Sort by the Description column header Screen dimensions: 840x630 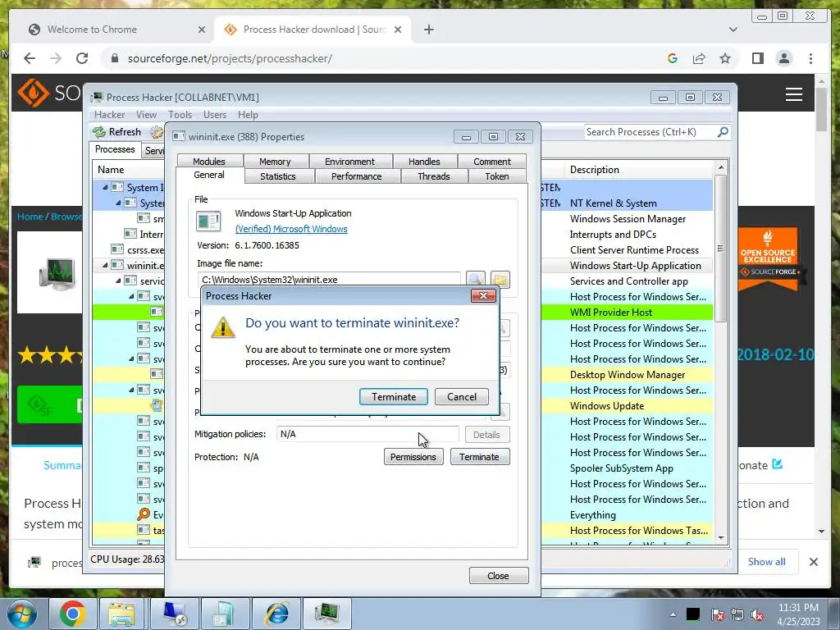click(638, 170)
